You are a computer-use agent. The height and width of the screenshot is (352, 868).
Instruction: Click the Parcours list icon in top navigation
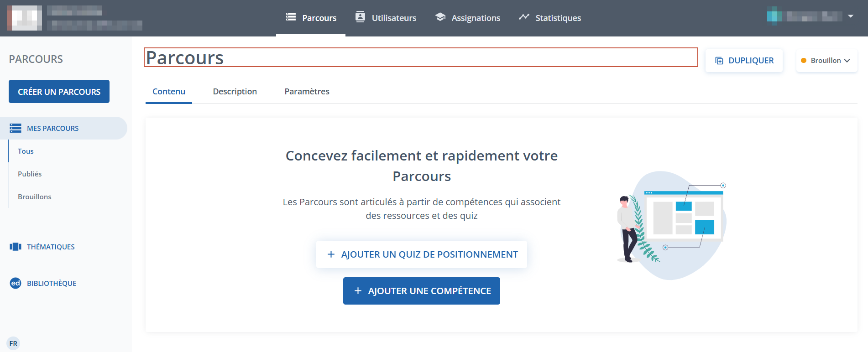[x=291, y=17]
